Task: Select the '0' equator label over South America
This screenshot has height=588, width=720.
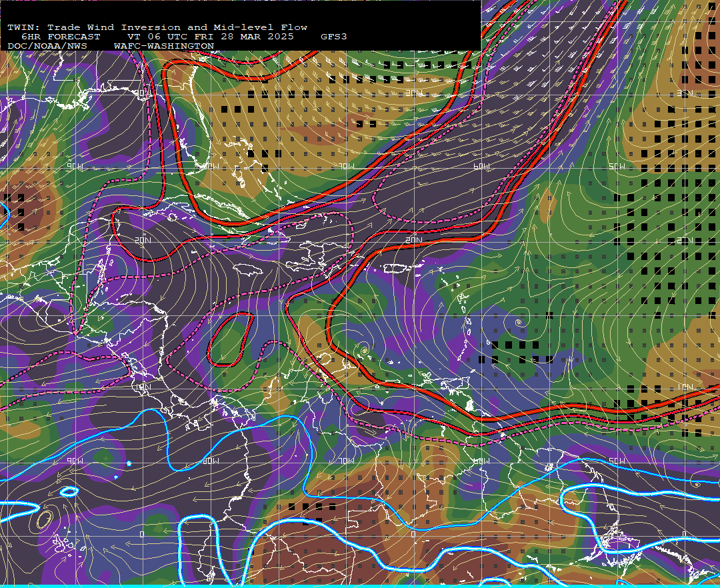Action: pyautogui.click(x=413, y=534)
